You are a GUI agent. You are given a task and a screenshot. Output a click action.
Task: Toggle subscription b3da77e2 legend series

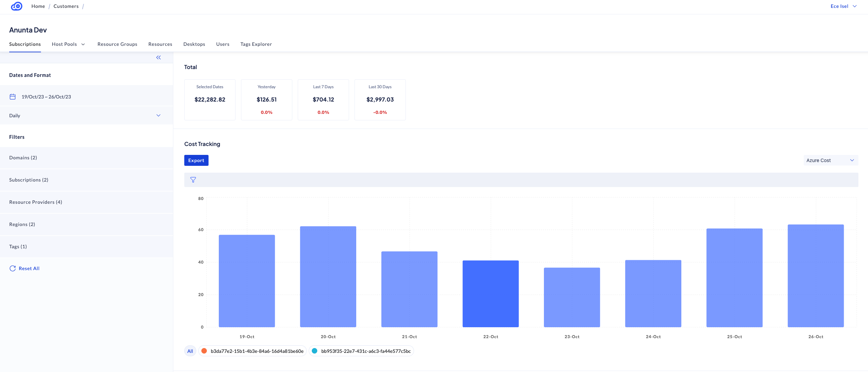point(257,351)
